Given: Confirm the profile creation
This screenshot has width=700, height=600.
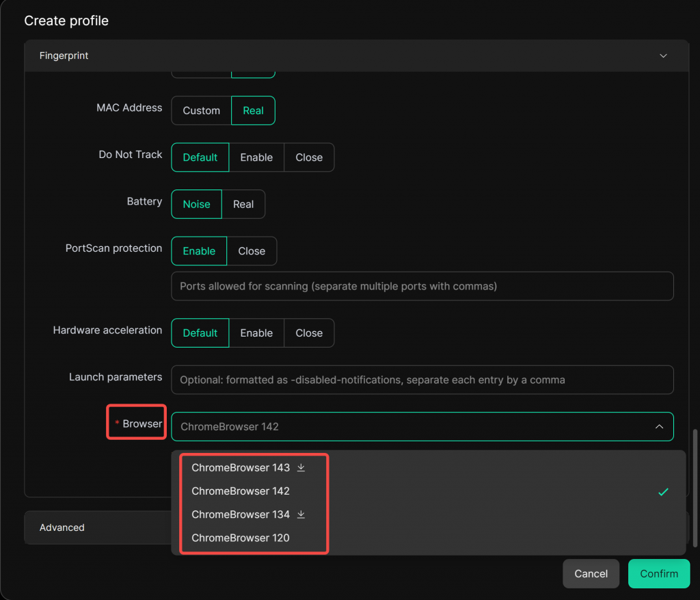Looking at the screenshot, I should 658,574.
